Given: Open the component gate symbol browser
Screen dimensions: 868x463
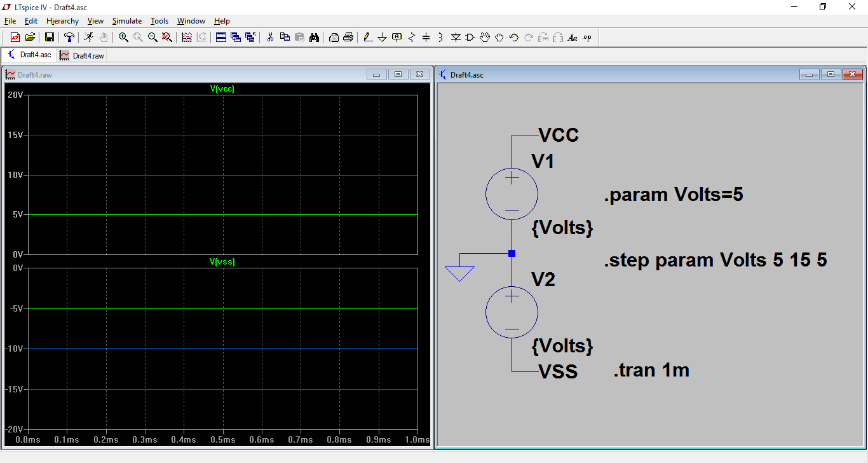Looking at the screenshot, I should click(470, 38).
